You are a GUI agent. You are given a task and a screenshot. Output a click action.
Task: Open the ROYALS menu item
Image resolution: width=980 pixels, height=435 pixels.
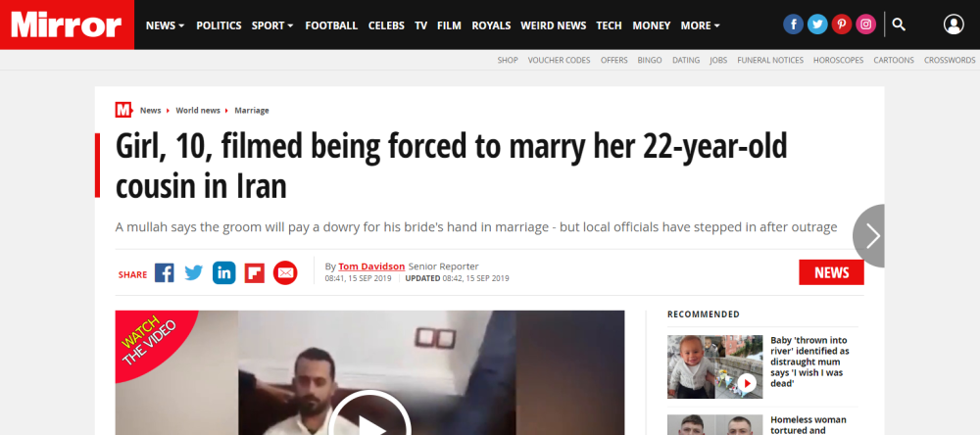491,25
